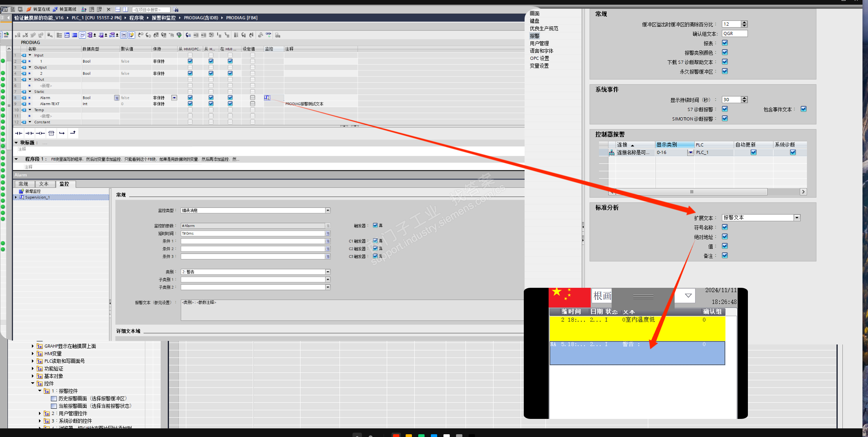Viewport: 868px width, 437px height.
Task: Insert an output coil instruction
Action: [40, 133]
